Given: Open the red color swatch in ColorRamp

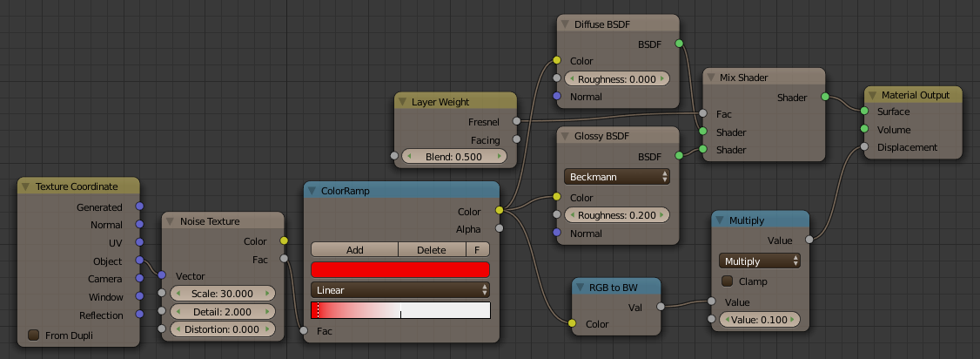Looking at the screenshot, I should (x=400, y=269).
